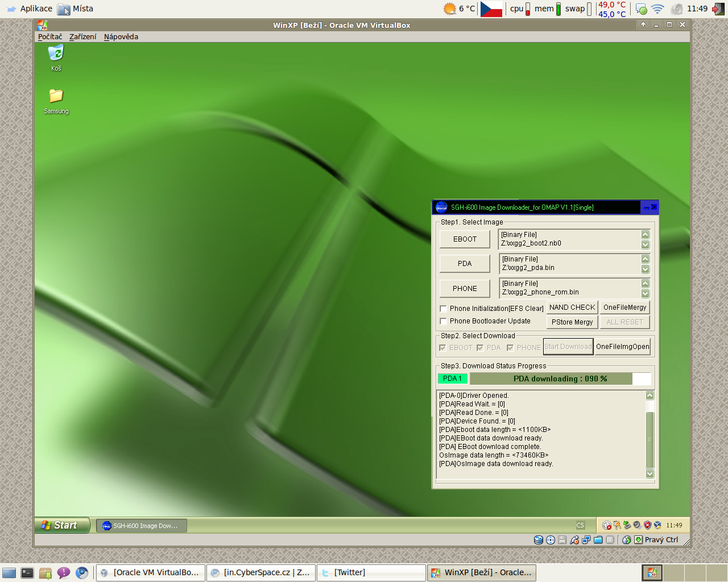Click the PDA downloading progress bar
This screenshot has width=728, height=582.
(560, 379)
